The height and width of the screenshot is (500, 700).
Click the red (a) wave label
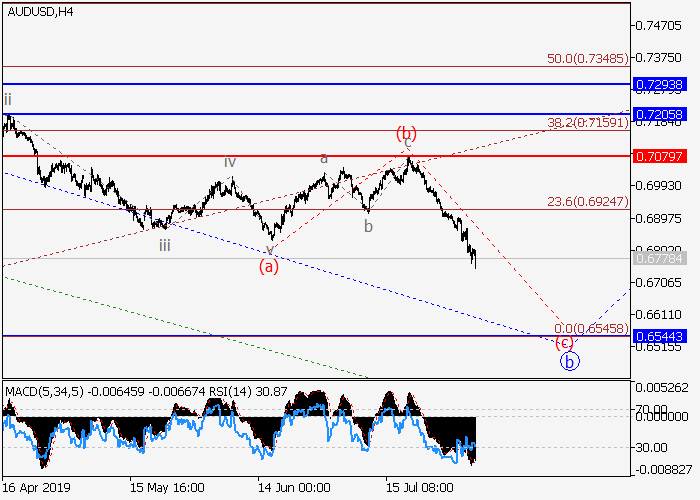[268, 266]
